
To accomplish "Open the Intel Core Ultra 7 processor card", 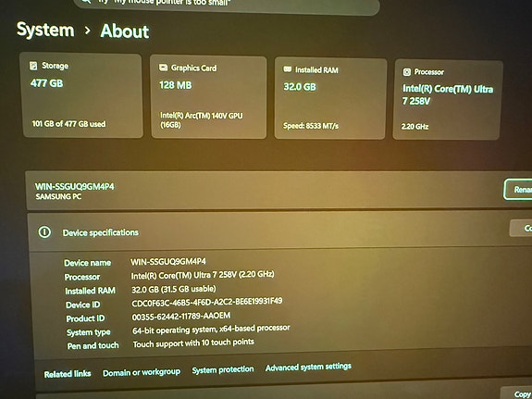I will [x=447, y=100].
